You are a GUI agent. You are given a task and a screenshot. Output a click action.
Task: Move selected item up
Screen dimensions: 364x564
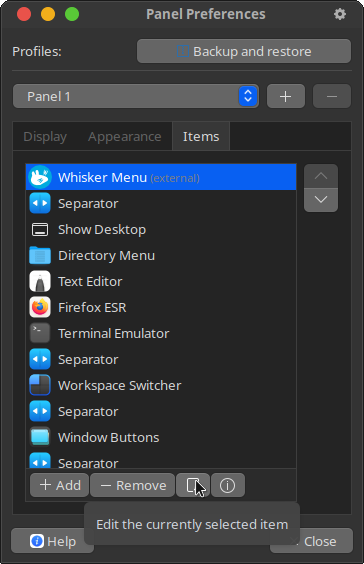(321, 176)
